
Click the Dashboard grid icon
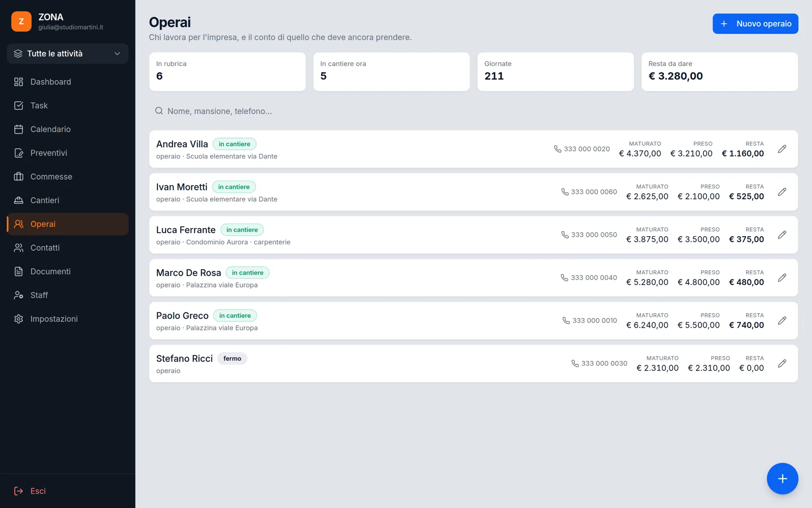19,82
